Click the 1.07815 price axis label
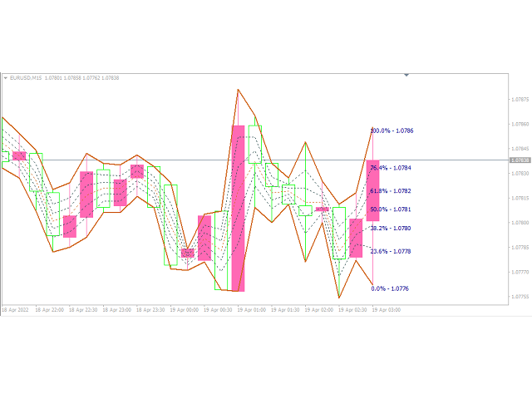 tap(520, 198)
